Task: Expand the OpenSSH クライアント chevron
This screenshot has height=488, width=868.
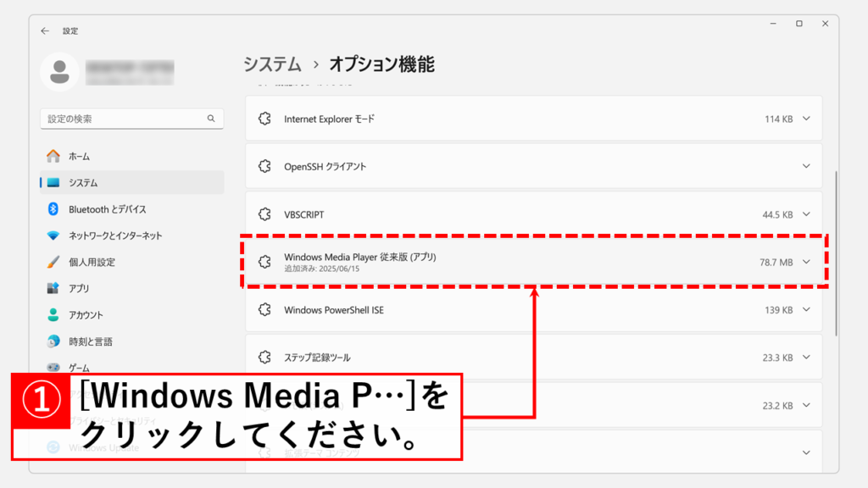Action: pos(807,166)
